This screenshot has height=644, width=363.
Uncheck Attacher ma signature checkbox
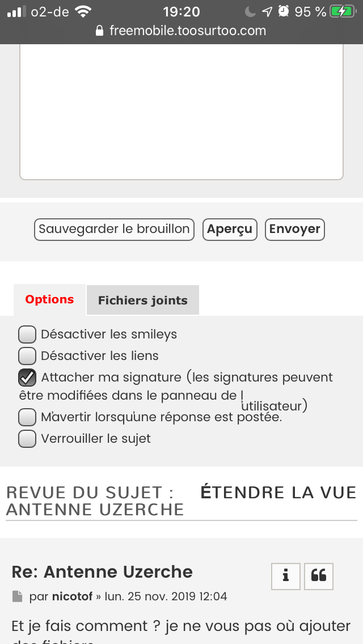pos(27,378)
